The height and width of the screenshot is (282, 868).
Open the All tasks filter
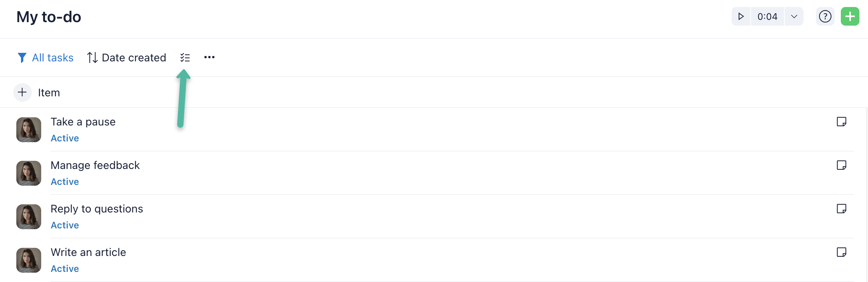pos(45,57)
